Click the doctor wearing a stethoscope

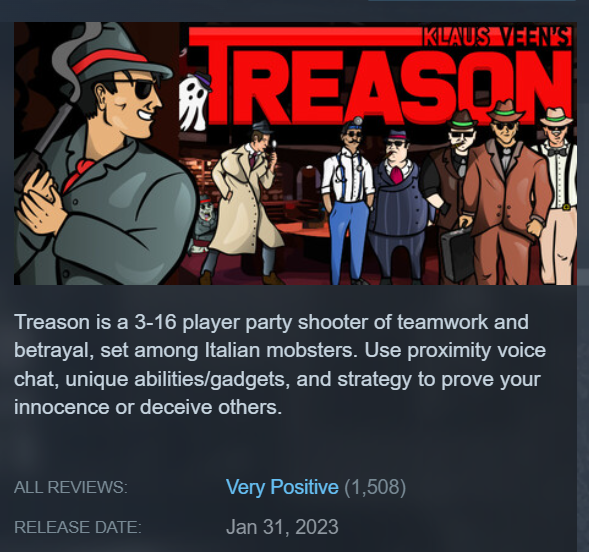click(348, 201)
